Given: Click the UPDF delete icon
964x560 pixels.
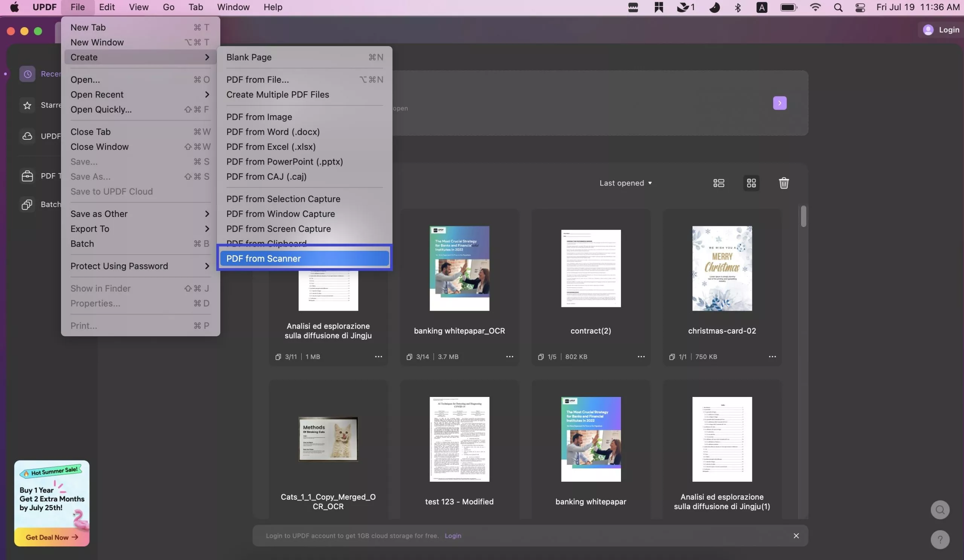Looking at the screenshot, I should (783, 183).
